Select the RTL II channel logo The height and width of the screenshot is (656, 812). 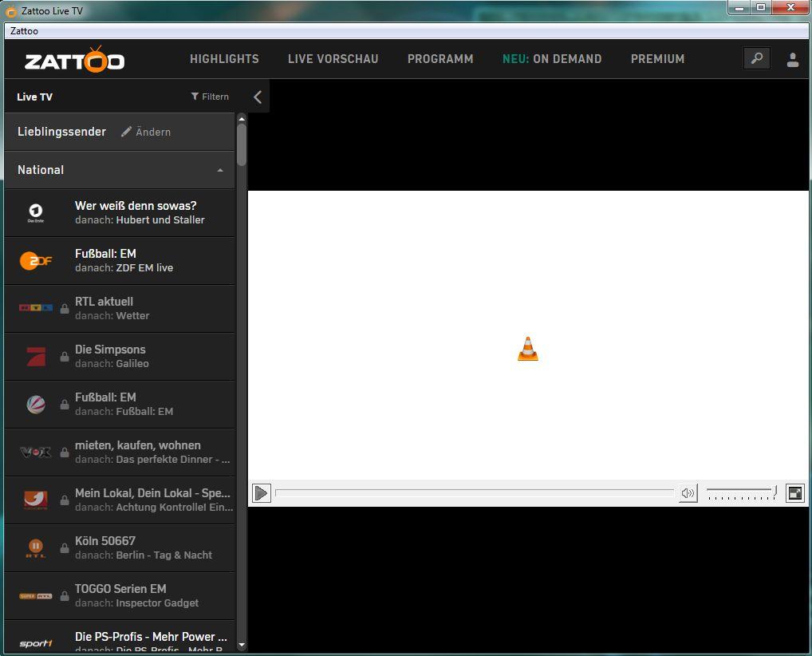coord(36,548)
